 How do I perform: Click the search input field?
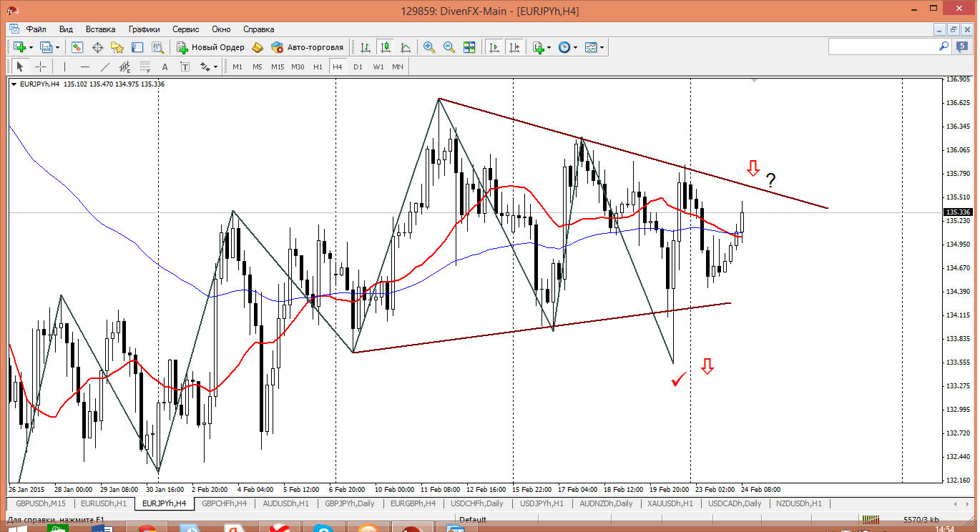pos(889,46)
